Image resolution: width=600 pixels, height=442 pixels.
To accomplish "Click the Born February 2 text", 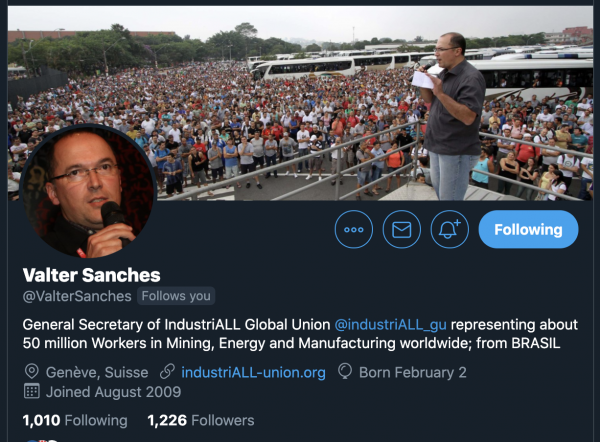I will (x=413, y=372).
